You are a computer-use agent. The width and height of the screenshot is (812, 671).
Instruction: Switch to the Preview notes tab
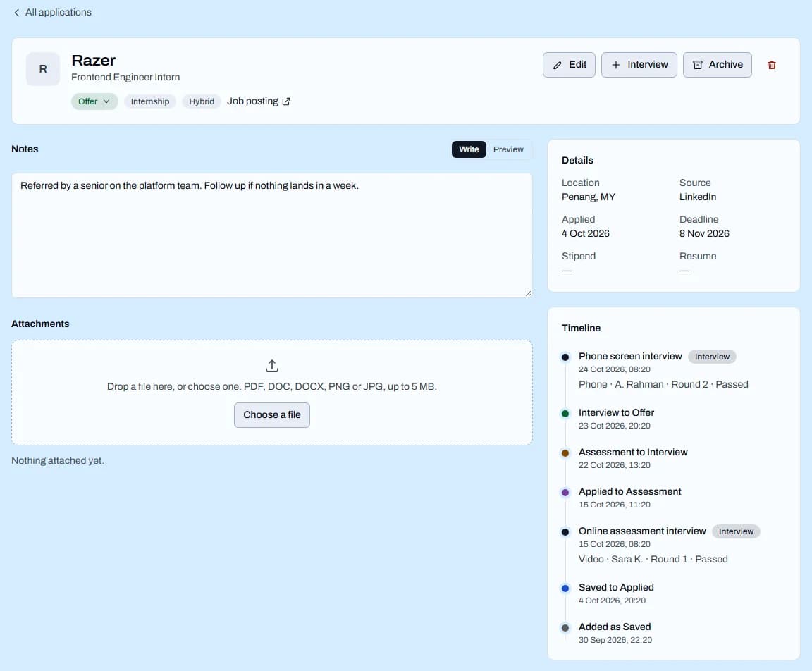(508, 149)
